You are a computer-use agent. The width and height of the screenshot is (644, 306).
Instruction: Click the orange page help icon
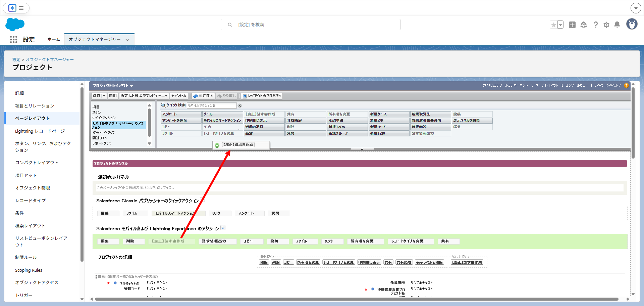click(626, 85)
